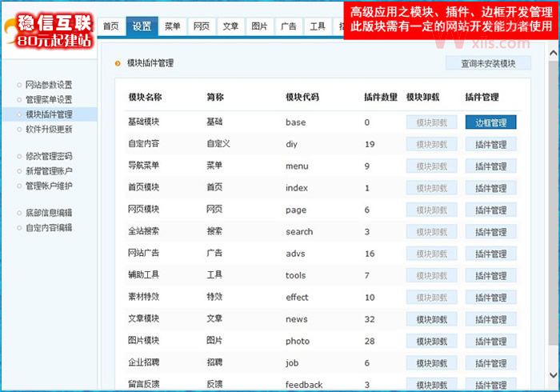Click 插件管理 in diy row

pos(490,145)
